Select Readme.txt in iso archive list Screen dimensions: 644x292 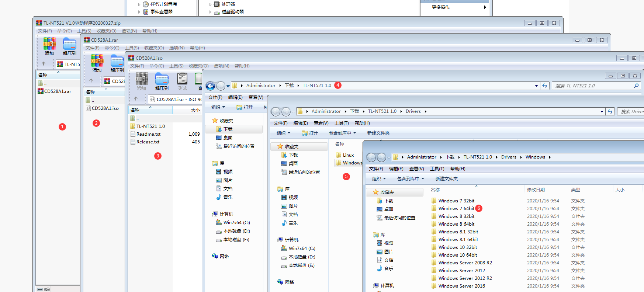(146, 134)
